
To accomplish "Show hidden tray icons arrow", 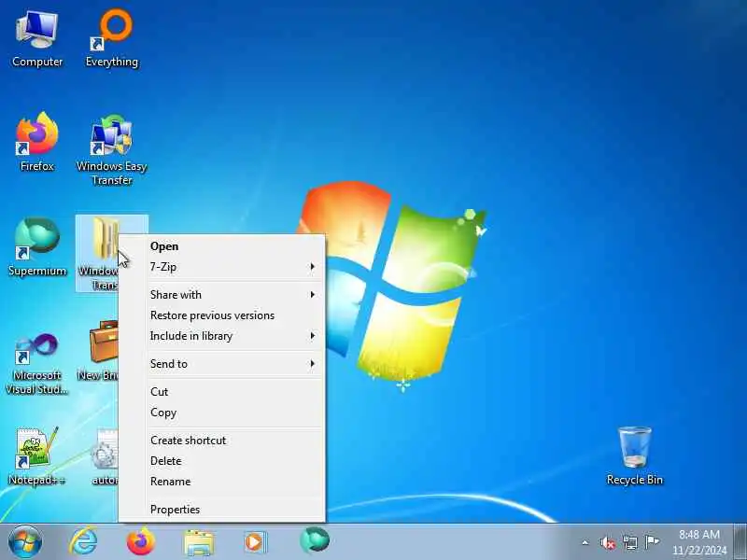I will point(585,542).
